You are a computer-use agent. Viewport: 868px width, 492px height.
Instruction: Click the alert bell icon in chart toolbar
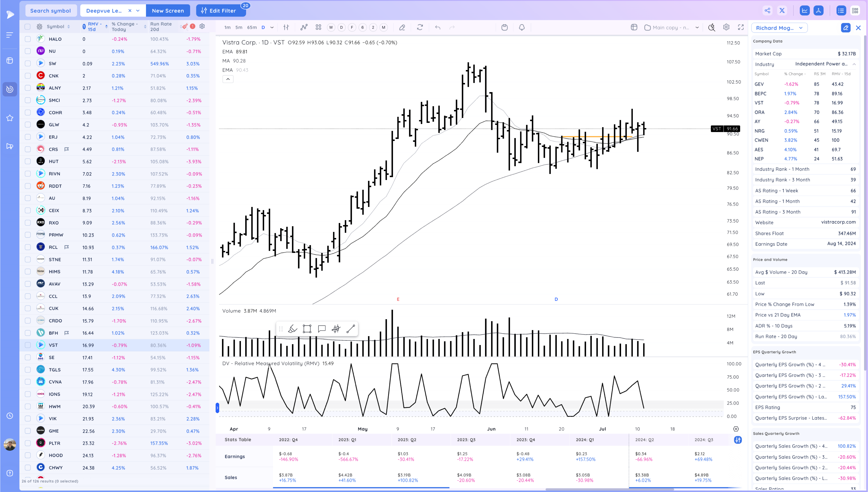(522, 27)
